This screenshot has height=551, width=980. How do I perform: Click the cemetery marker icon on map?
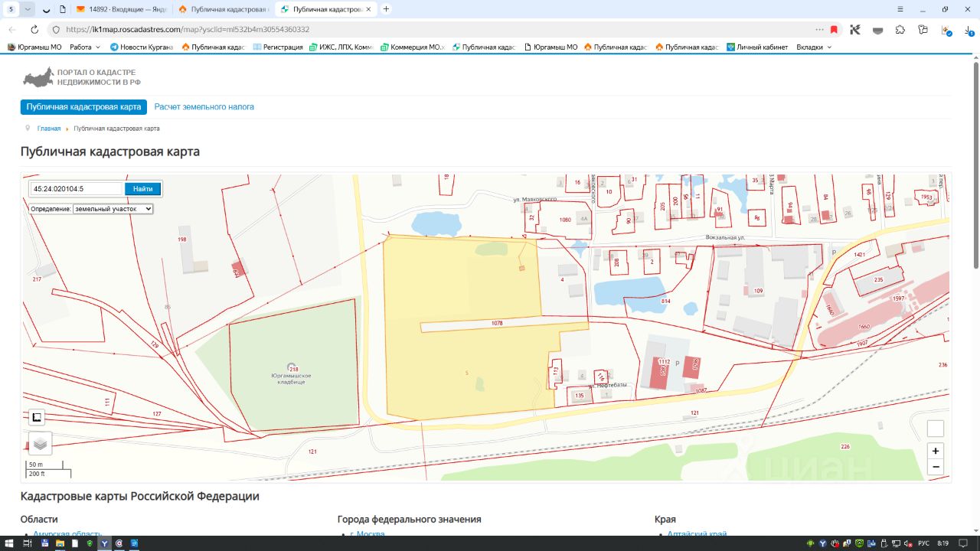click(291, 367)
